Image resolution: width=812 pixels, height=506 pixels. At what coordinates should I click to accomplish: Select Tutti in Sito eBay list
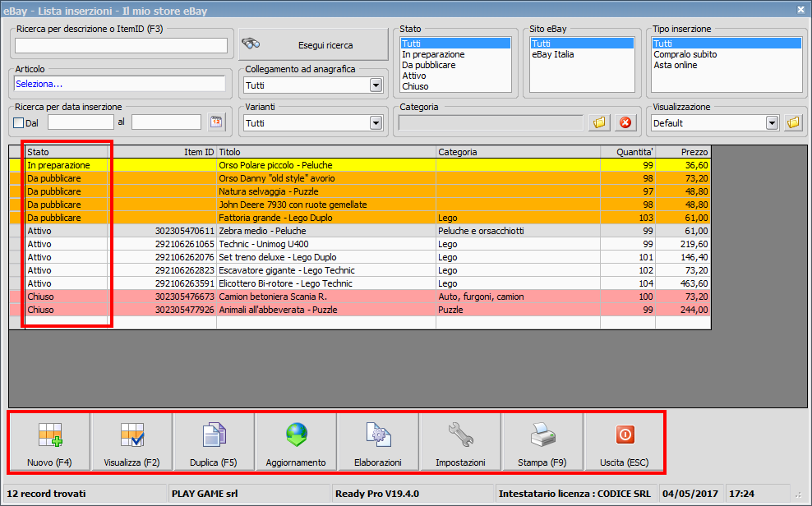[582, 44]
